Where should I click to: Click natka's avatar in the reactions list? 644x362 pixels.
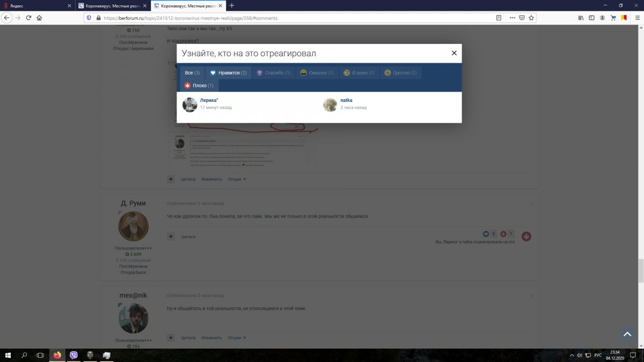click(330, 105)
